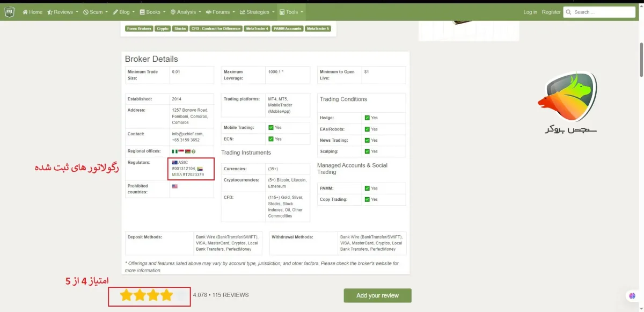Click the US flag in Prohibited countries
This screenshot has width=644, height=312.
coord(175,186)
